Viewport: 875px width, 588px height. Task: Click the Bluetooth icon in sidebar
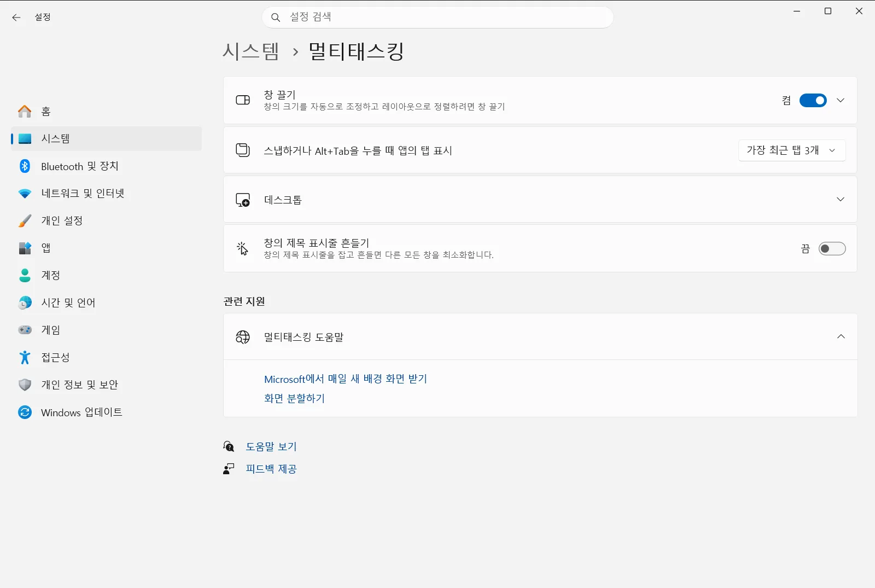25,166
